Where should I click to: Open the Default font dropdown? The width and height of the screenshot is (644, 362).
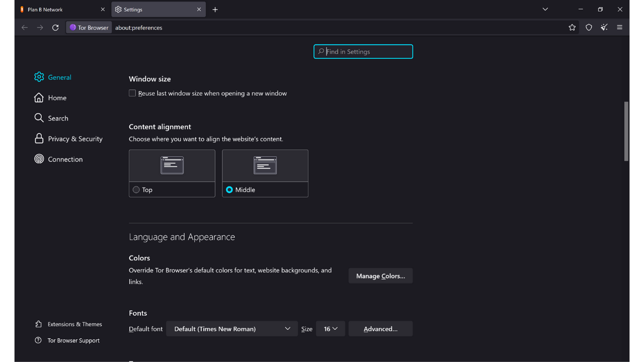[x=231, y=328]
